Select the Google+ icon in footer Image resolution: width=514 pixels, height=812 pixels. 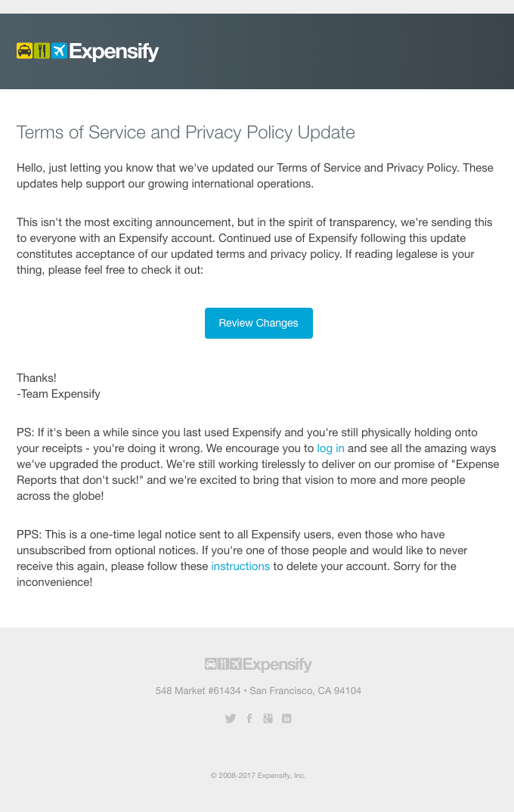click(268, 718)
